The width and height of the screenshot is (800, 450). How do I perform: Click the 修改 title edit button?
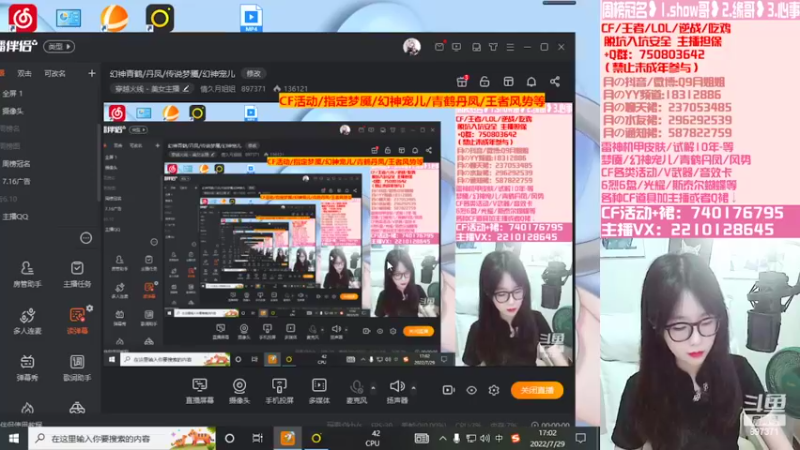pos(254,73)
